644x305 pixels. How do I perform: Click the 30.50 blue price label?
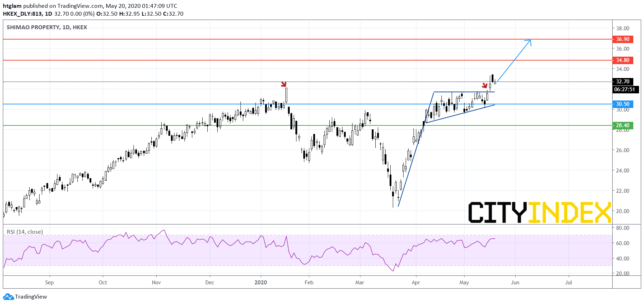(x=623, y=104)
